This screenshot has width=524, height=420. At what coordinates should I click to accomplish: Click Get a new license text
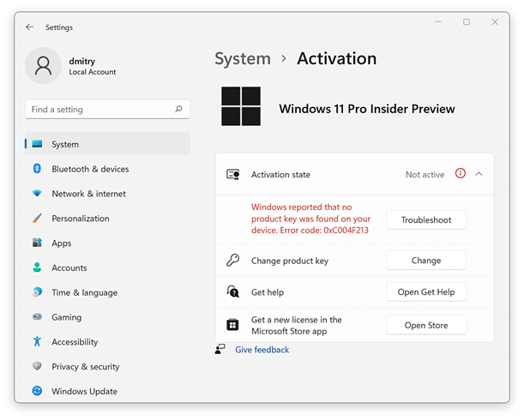tap(297, 326)
